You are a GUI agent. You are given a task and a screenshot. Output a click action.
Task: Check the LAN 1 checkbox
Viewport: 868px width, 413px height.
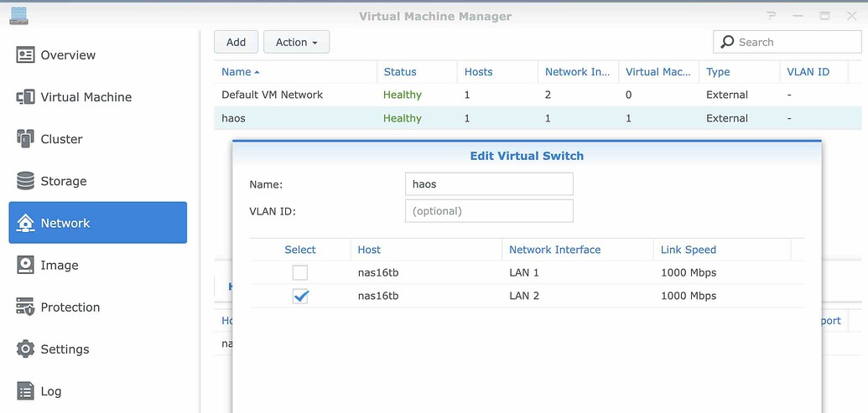(300, 272)
